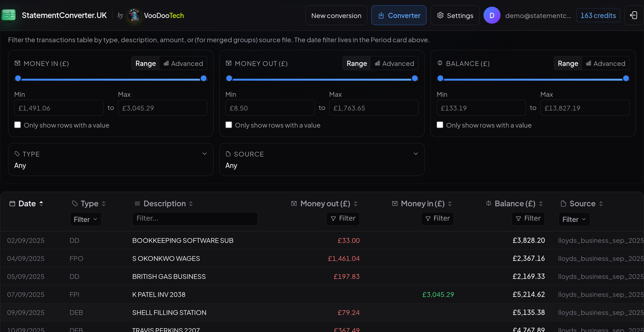Click the Date column header
The width and height of the screenshot is (644, 332).
(x=27, y=203)
